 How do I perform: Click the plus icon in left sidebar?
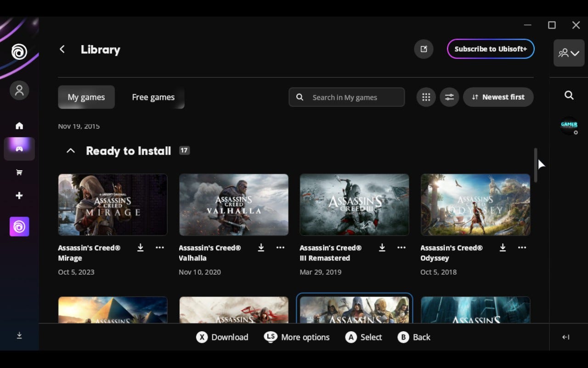coord(19,195)
